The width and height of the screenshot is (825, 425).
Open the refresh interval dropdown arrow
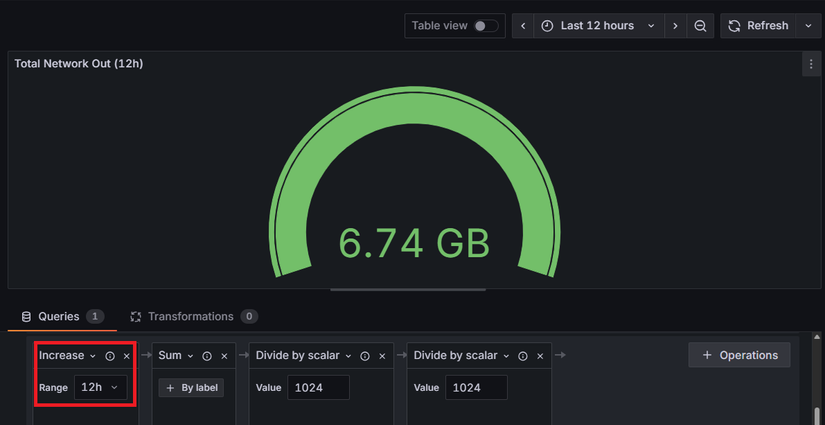tap(808, 26)
